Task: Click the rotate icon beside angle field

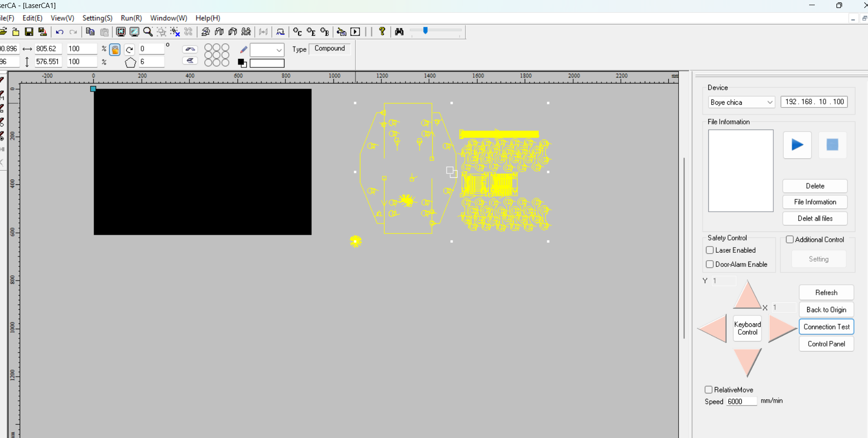Action: click(130, 50)
